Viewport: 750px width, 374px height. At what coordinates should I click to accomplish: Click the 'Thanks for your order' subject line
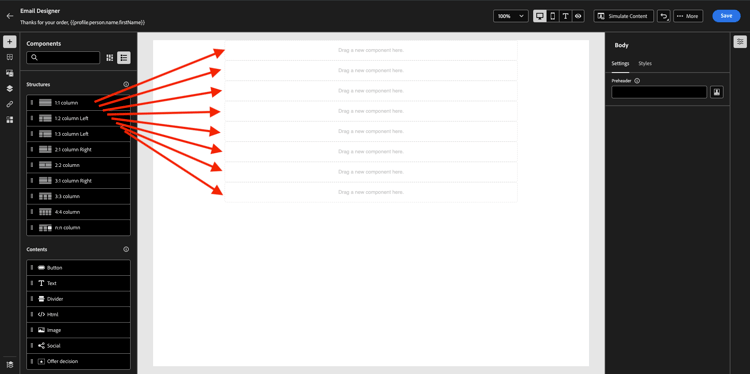tap(82, 22)
